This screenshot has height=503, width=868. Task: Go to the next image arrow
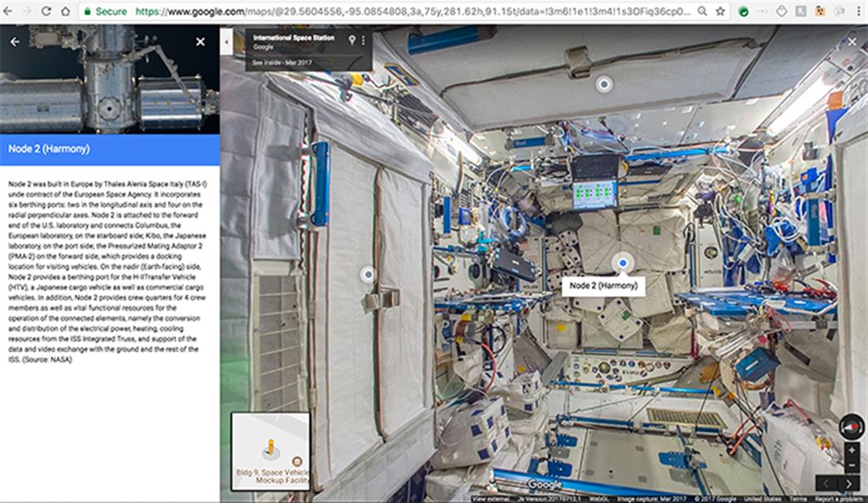point(849,483)
